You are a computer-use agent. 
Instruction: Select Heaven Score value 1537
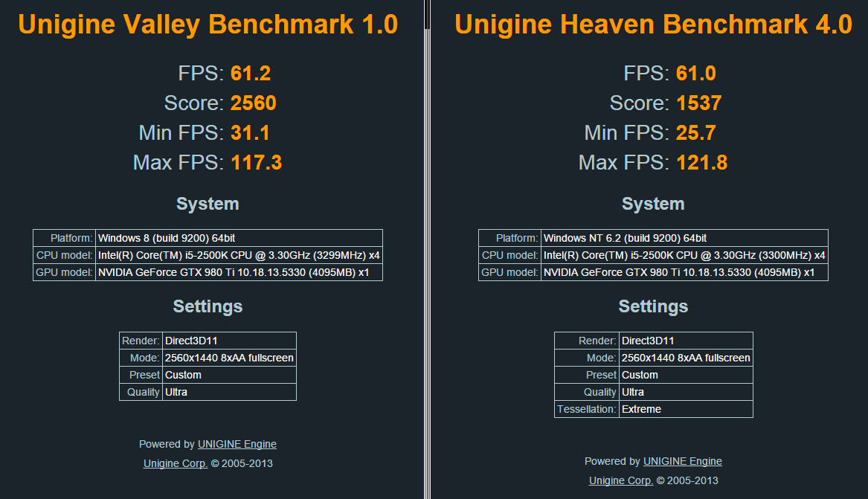click(x=698, y=103)
